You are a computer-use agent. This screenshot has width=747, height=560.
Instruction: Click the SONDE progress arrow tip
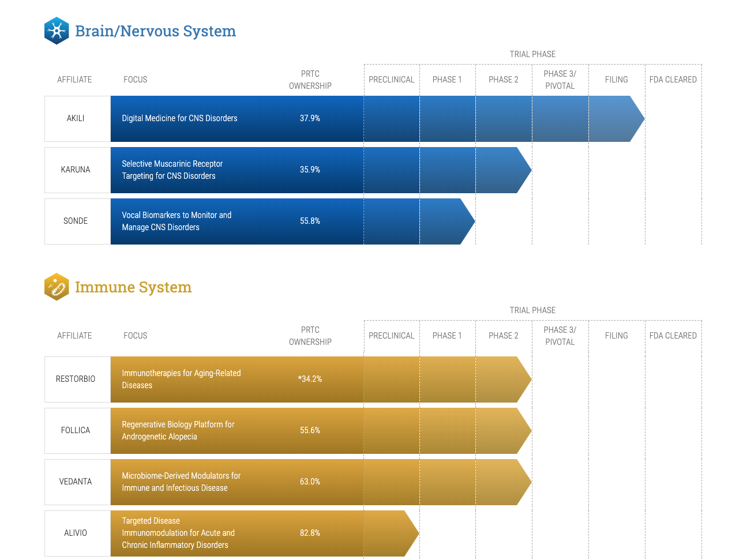click(x=468, y=221)
